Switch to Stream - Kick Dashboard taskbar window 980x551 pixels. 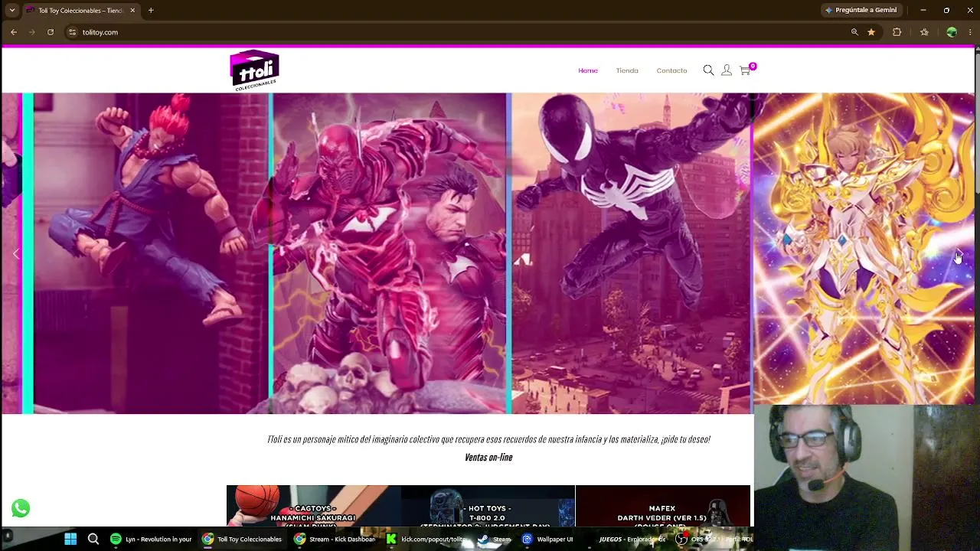(x=335, y=539)
